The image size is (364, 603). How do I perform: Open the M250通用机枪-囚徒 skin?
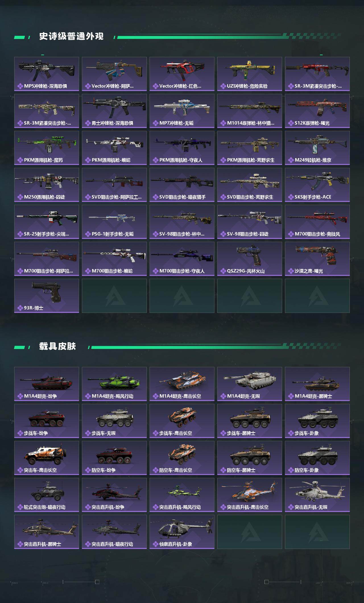[47, 185]
